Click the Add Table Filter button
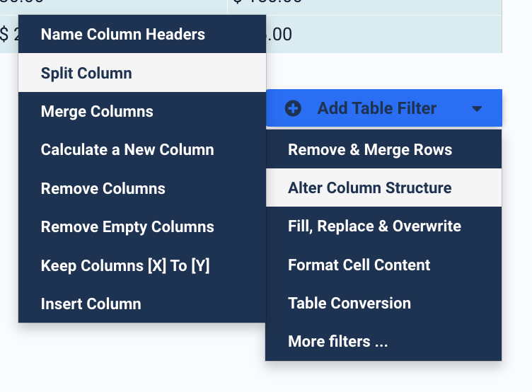The width and height of the screenshot is (532, 392). (x=384, y=108)
